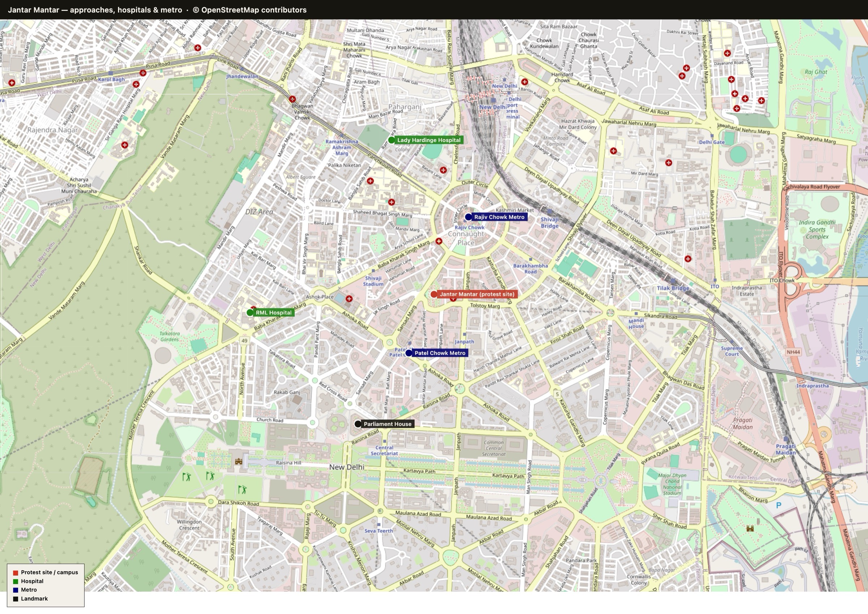The image size is (868, 614).
Task: Click the 'Seva Teerth' station label
Action: tap(378, 531)
